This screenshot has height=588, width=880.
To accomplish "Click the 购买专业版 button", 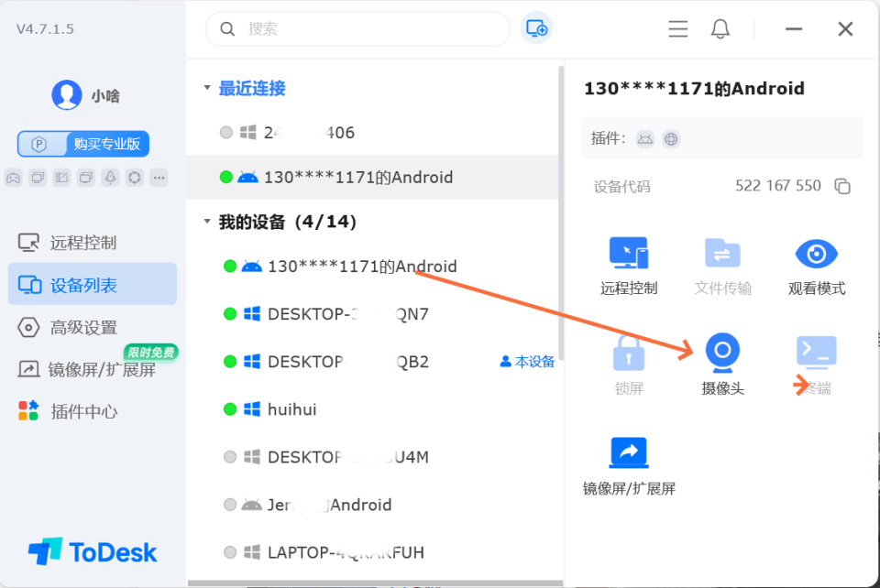I will point(83,144).
